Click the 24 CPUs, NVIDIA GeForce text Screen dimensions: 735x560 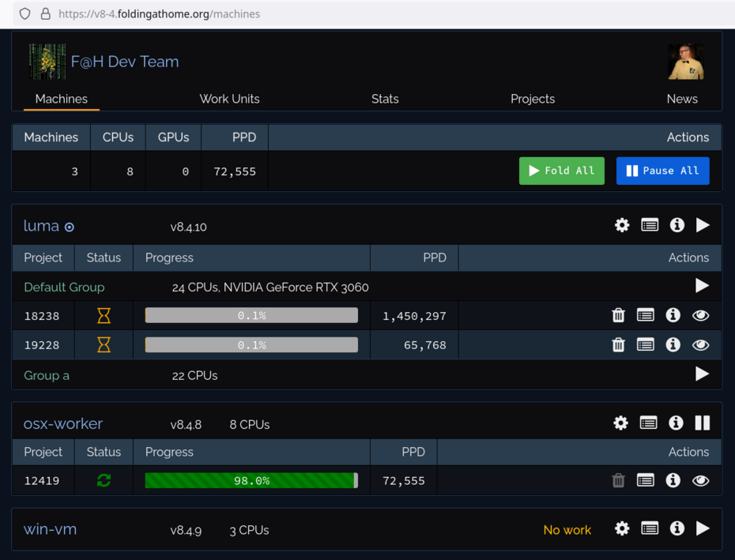tap(270, 288)
